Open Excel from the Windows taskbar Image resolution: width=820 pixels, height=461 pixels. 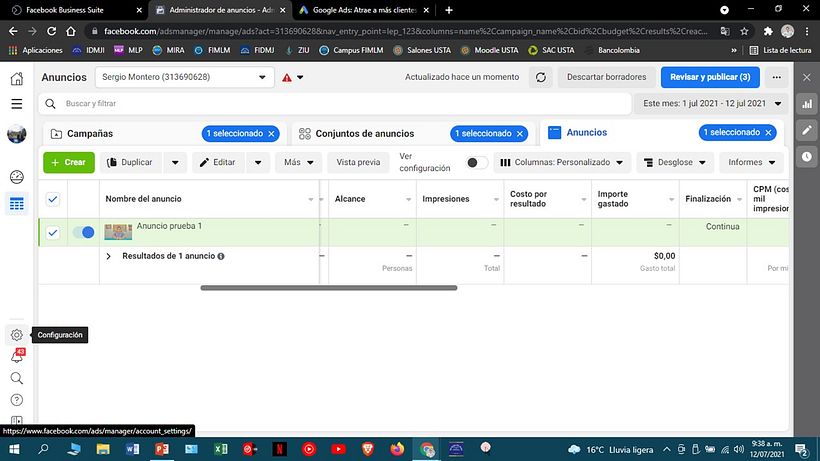tap(221, 449)
